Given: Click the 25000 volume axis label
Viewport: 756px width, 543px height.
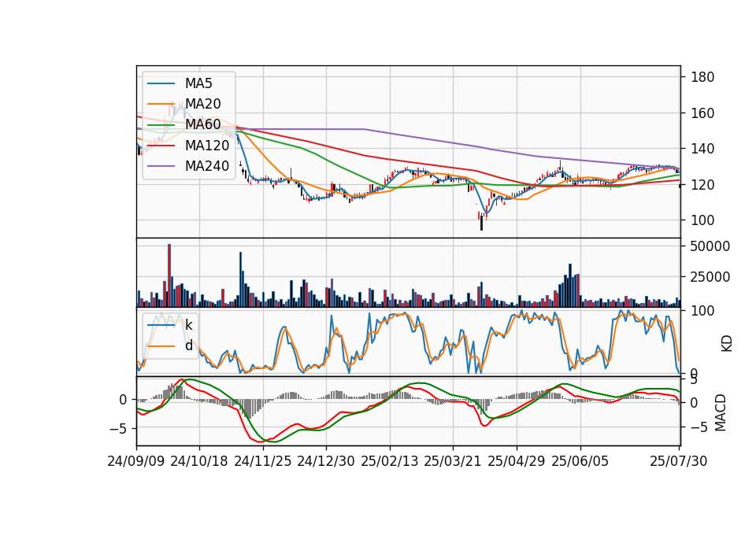Looking at the screenshot, I should click(x=710, y=277).
